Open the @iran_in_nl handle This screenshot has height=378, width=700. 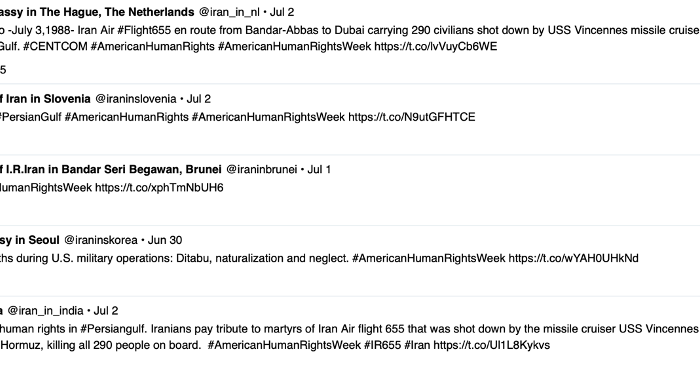[229, 12]
